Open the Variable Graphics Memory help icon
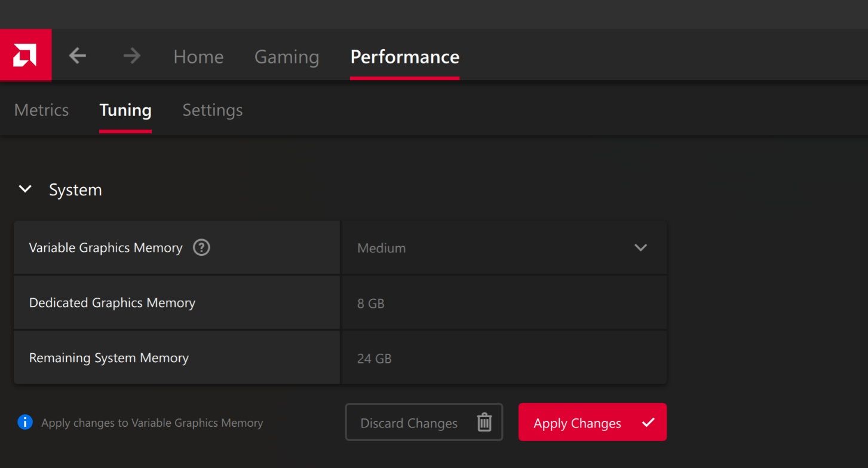Viewport: 868px width, 468px height. point(201,247)
